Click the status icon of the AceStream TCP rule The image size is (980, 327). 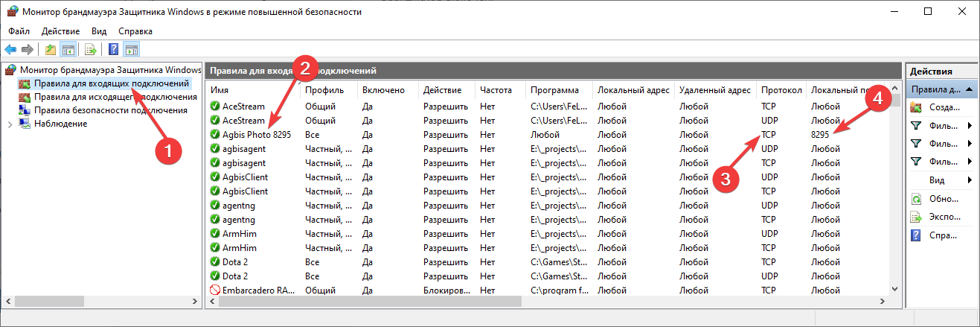point(215,107)
